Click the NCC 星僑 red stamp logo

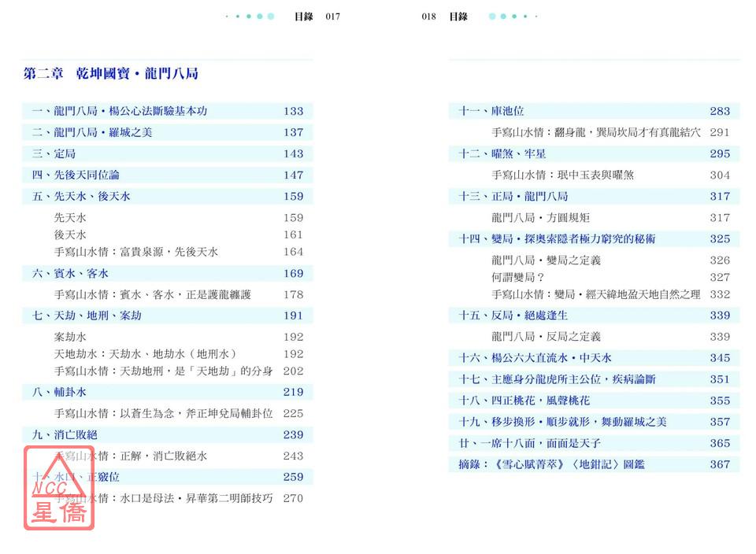59,488
